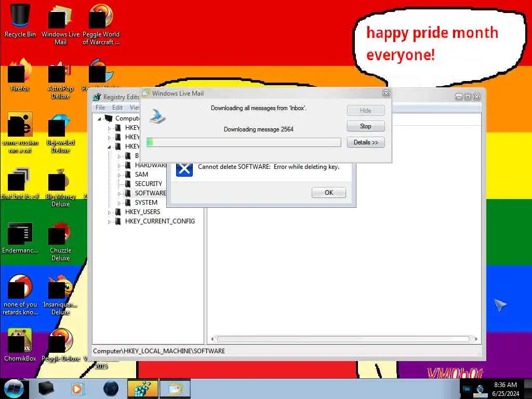532x399 pixels.
Task: Launch Big Money Deluxe desktop shortcut
Action: pos(60,187)
